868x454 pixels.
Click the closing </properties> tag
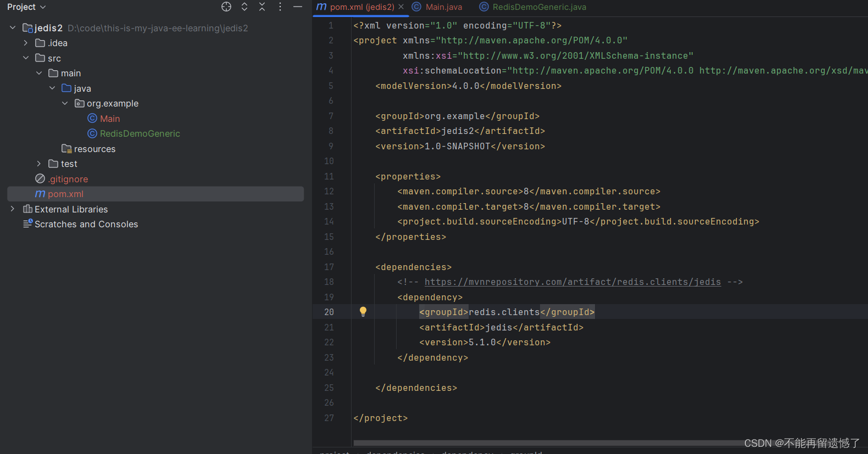[x=410, y=237]
